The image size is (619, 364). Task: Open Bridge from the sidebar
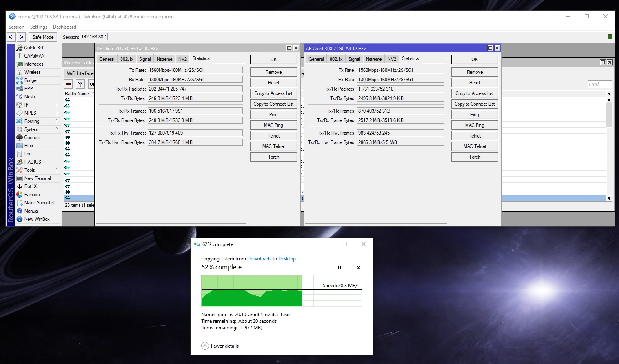click(x=30, y=80)
